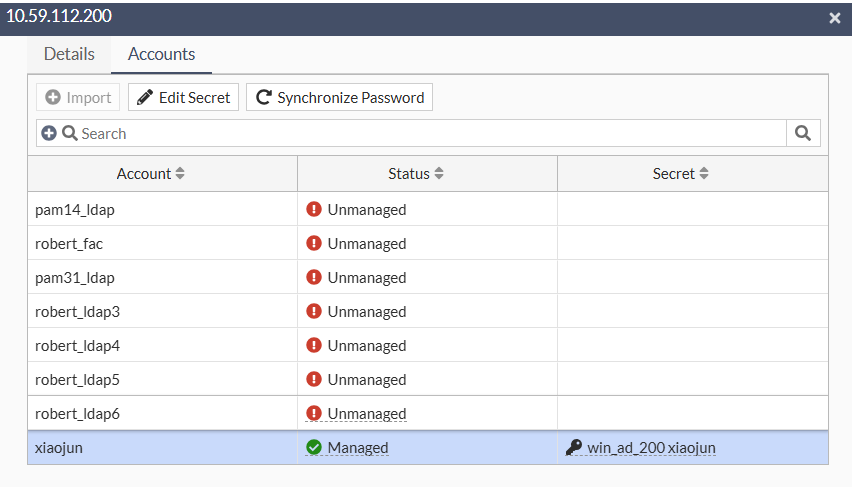
Task: Click the plus icon in the search bar
Action: point(49,133)
